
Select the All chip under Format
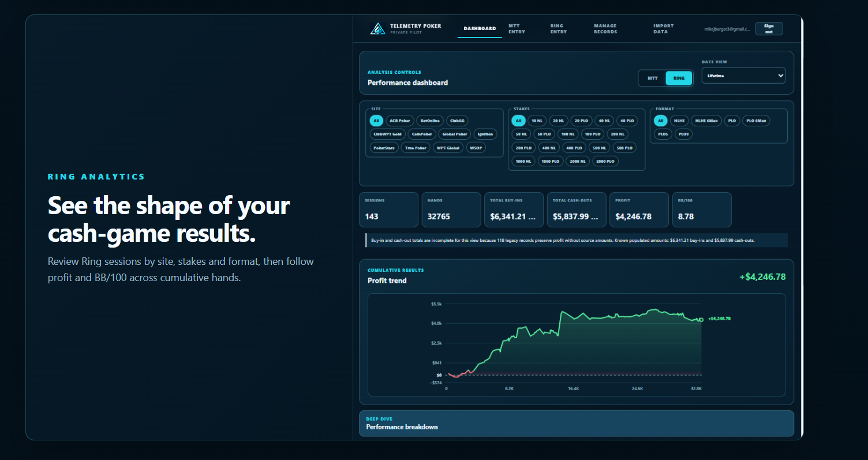[x=660, y=121]
